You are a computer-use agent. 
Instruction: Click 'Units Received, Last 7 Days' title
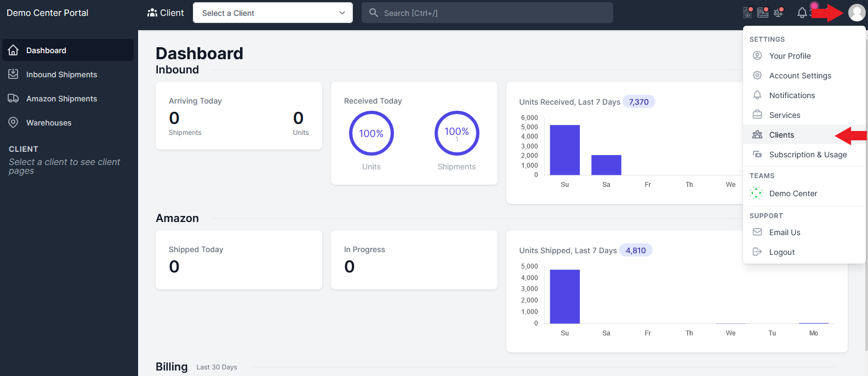(x=570, y=102)
